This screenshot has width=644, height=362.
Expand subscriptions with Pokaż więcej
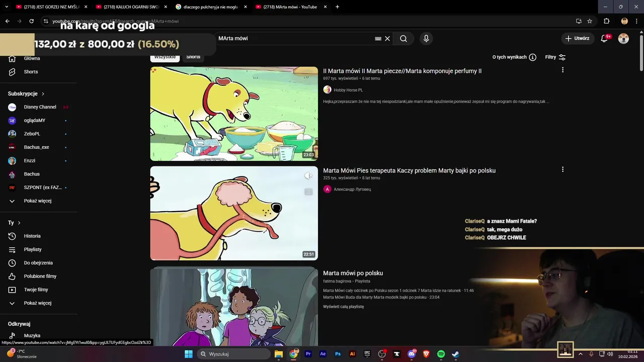pyautogui.click(x=39, y=201)
